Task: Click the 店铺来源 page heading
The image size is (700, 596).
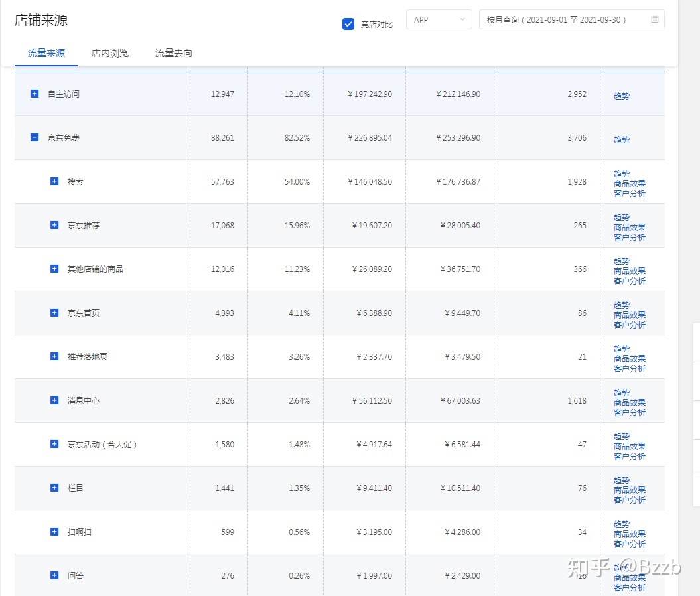Action: (41, 20)
